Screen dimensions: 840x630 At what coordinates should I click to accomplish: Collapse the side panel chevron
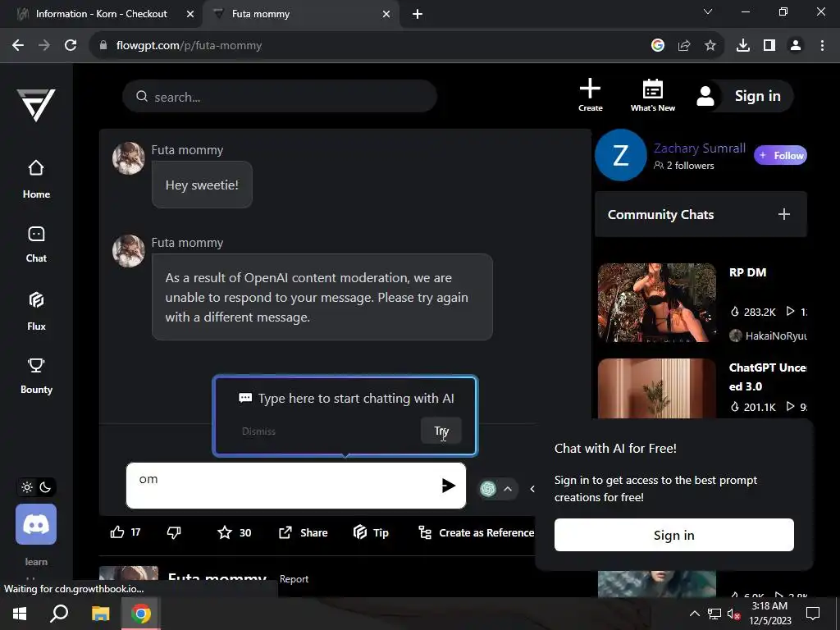click(x=532, y=489)
